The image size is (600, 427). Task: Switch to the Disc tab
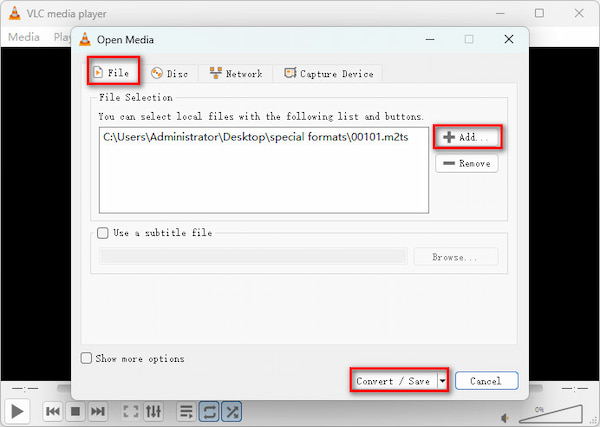170,73
